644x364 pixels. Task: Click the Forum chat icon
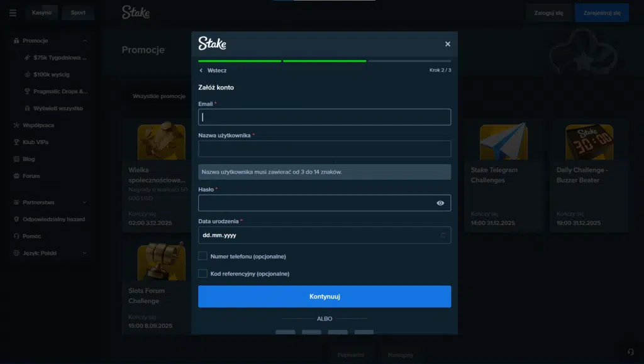pos(16,175)
